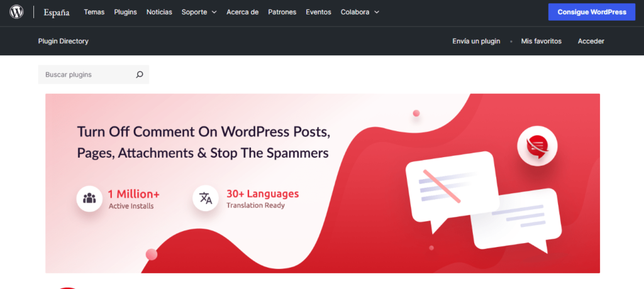Open the Plugin Directory link
The height and width of the screenshot is (289, 644).
pos(64,41)
